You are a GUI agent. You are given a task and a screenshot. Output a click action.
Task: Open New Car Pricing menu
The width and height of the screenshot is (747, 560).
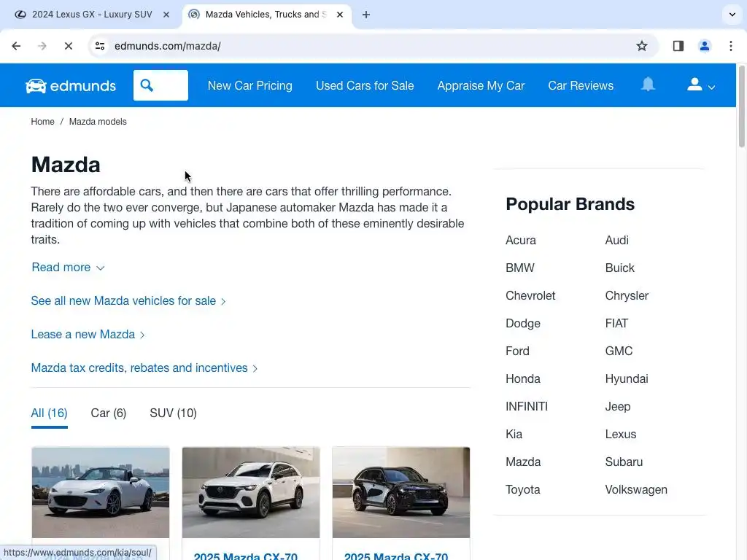tap(250, 86)
